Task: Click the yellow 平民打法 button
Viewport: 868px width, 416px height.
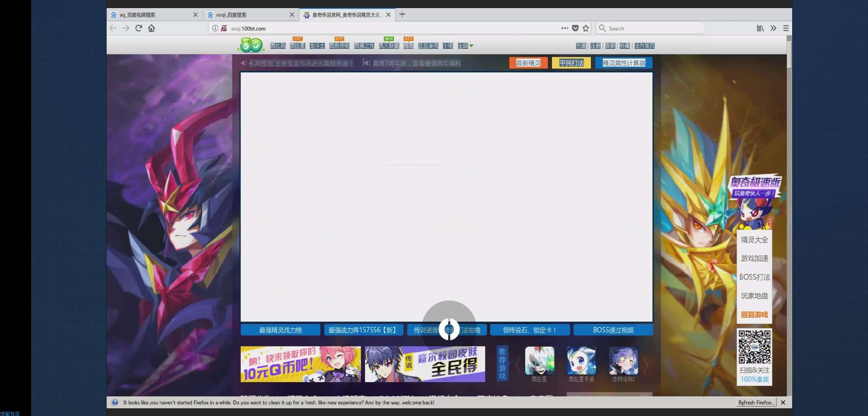Action: (571, 63)
